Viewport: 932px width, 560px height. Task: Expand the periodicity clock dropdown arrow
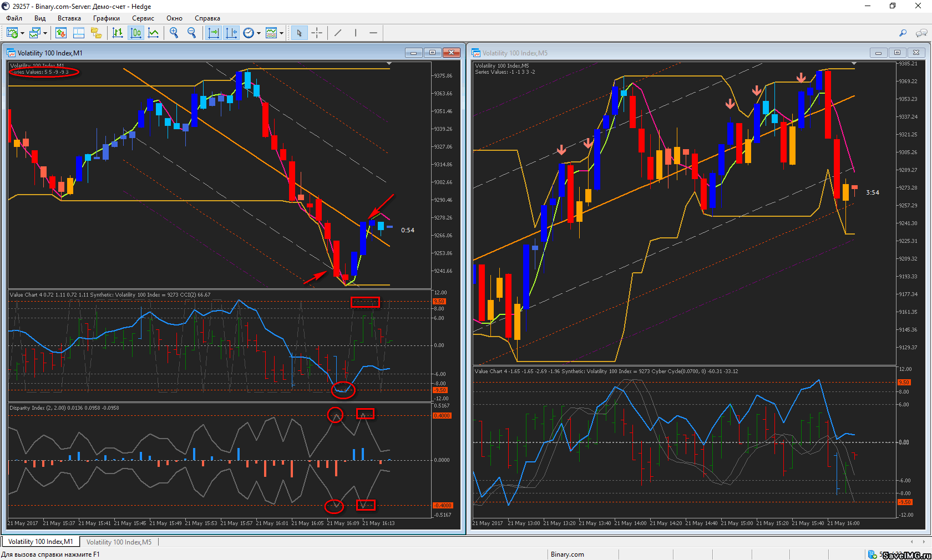coord(259,34)
